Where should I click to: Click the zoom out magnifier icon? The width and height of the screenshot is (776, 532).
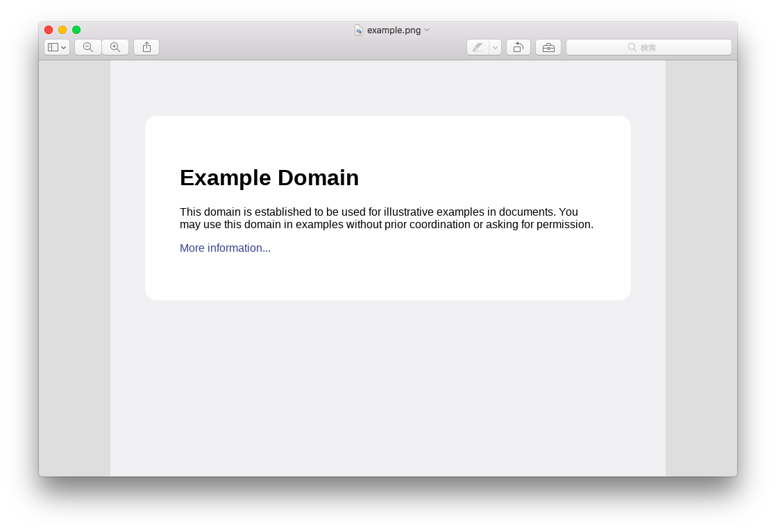[x=88, y=47]
